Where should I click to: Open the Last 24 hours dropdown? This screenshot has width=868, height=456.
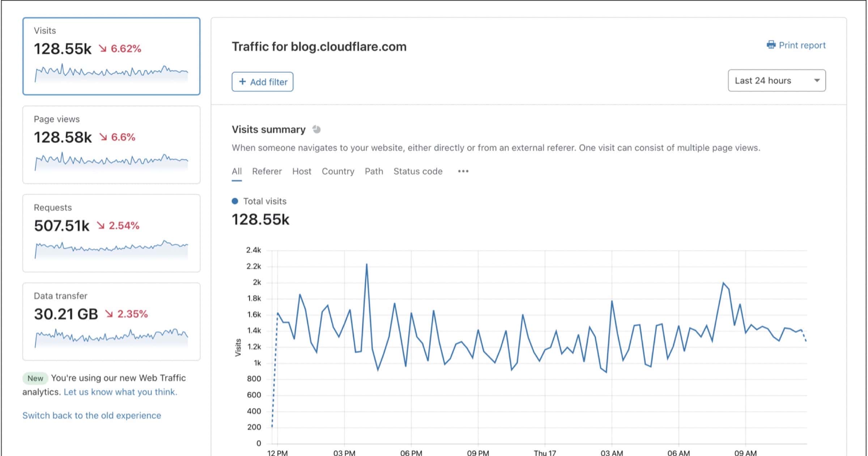(776, 80)
